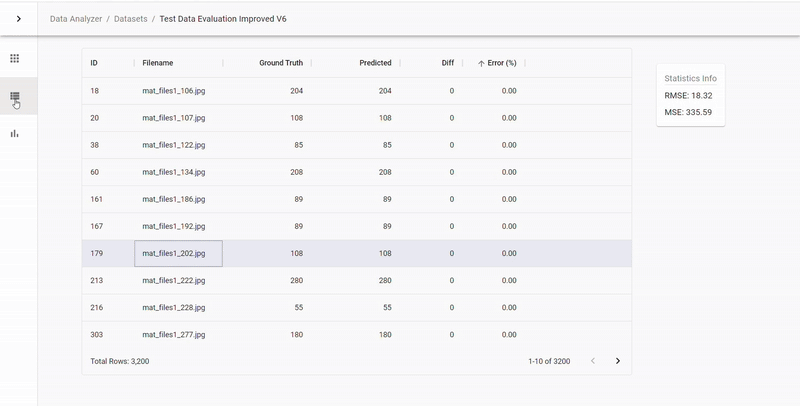Select the mat_files1_106.jpg filename cell

[179, 91]
